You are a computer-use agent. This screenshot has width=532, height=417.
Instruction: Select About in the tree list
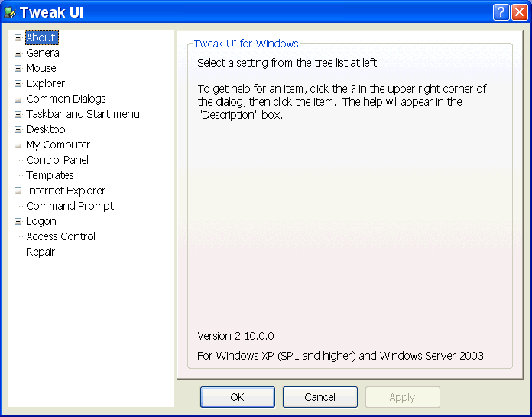[42, 37]
